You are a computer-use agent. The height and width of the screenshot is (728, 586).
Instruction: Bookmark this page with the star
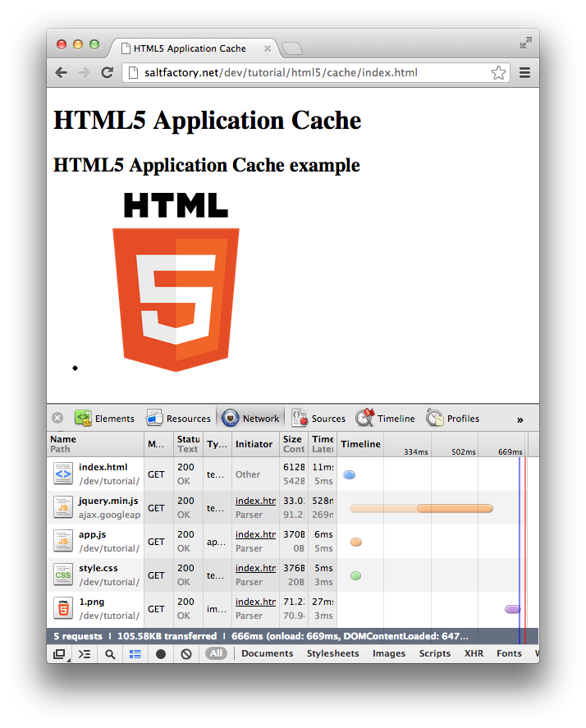point(498,73)
